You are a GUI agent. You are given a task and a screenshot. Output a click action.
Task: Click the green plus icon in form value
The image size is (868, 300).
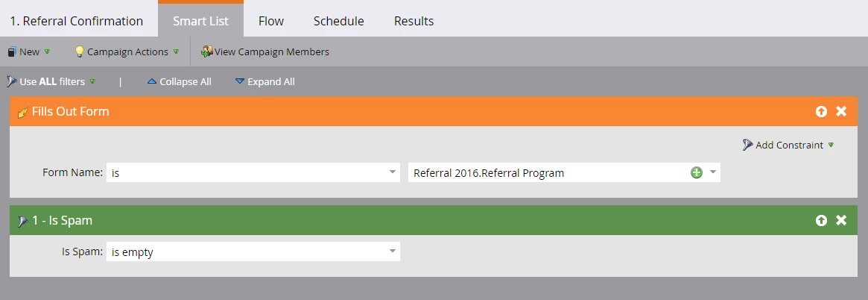[x=697, y=172]
